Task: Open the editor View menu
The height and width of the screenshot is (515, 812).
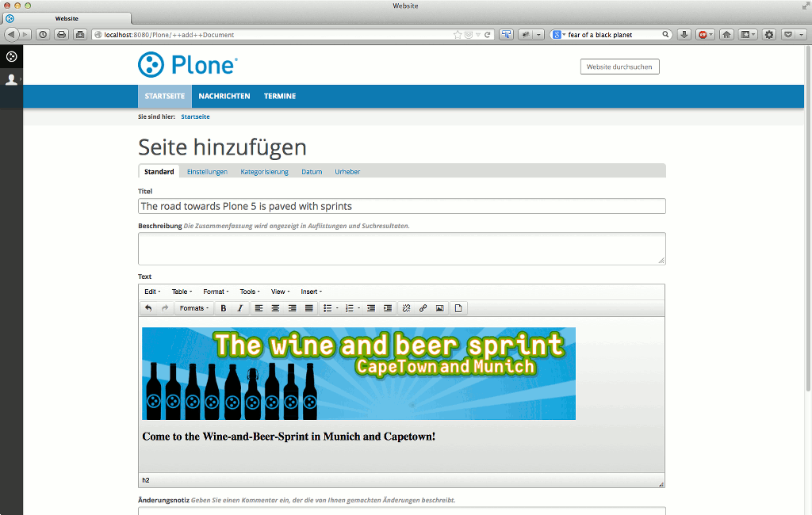Action: click(280, 292)
